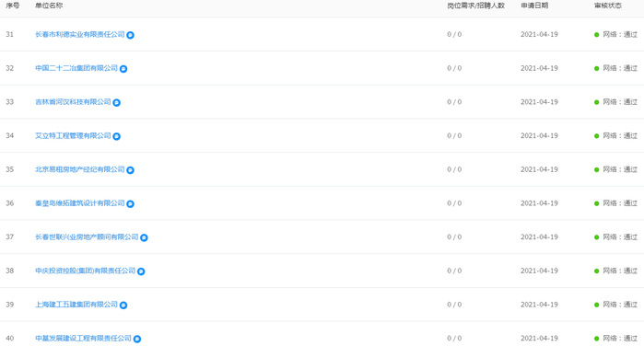The image size is (644, 346).
Task: Click chat icon beside 北京易租房地产经纪有限公司
Action: pos(130,170)
